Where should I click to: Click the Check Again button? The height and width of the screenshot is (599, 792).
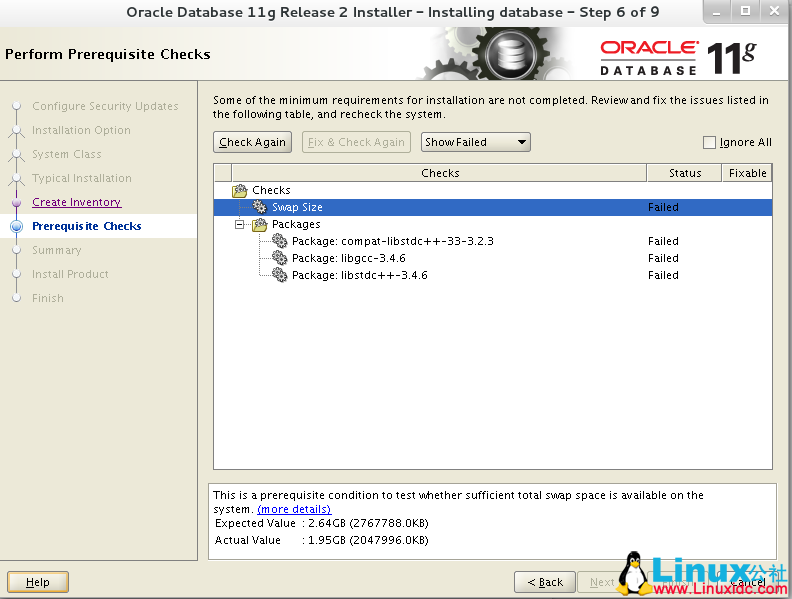pos(253,142)
